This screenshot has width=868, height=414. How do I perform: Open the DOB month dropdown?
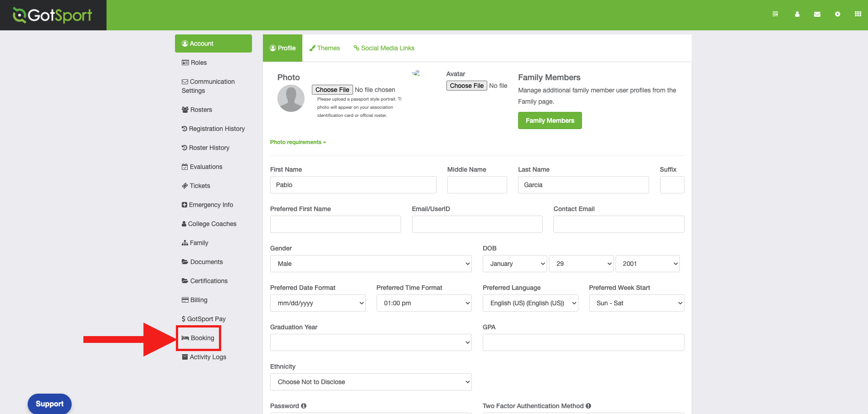[x=514, y=264]
